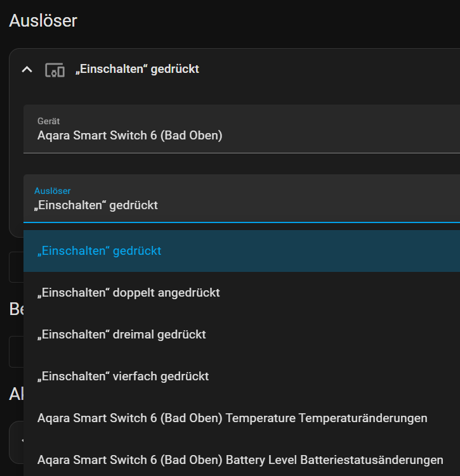
Task: Click the bold trigger card header title
Action: pyautogui.click(x=137, y=69)
